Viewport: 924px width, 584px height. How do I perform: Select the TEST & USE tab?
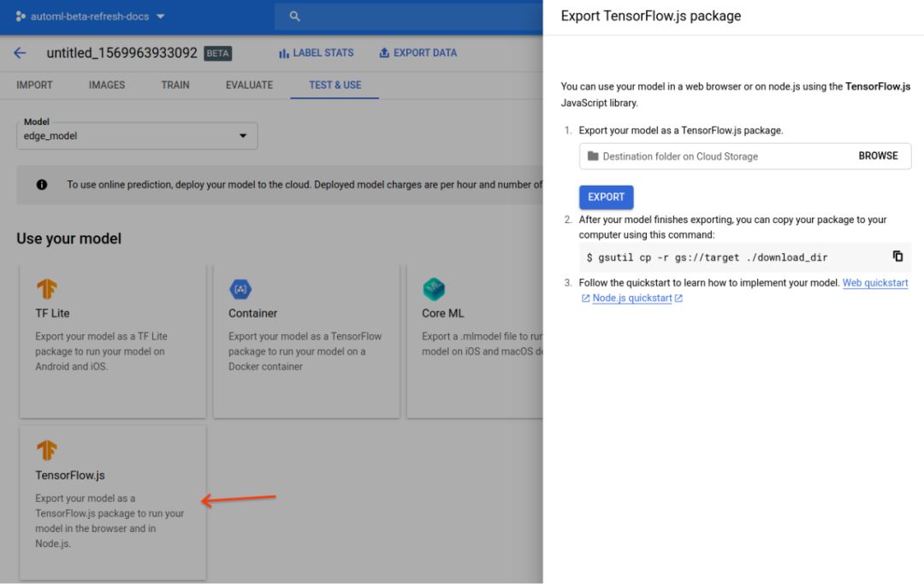[335, 85]
